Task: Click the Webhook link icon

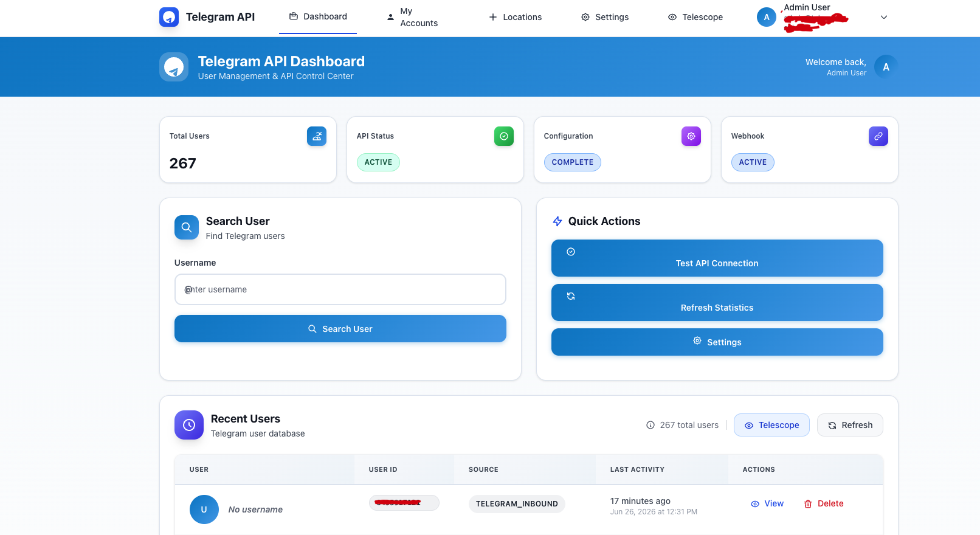Action: click(878, 136)
